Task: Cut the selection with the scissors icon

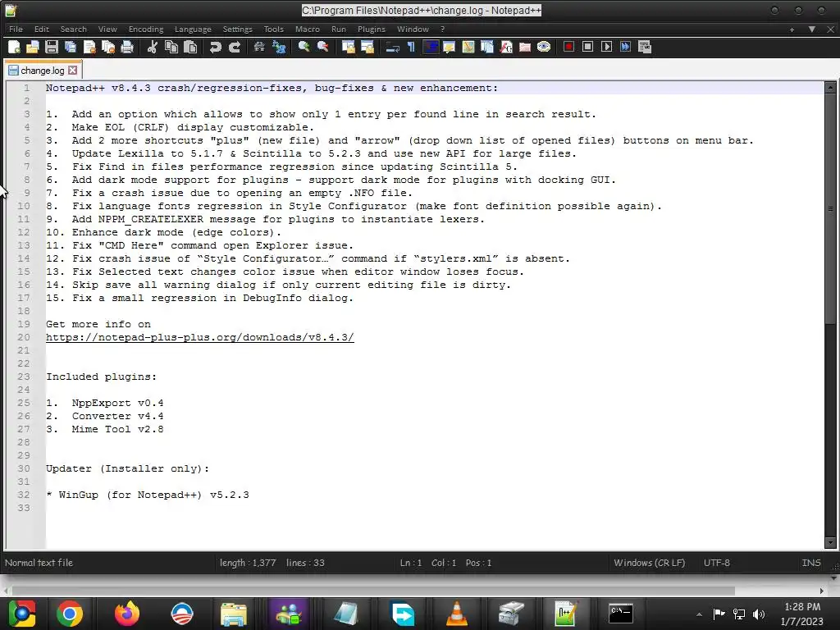Action: point(152,47)
